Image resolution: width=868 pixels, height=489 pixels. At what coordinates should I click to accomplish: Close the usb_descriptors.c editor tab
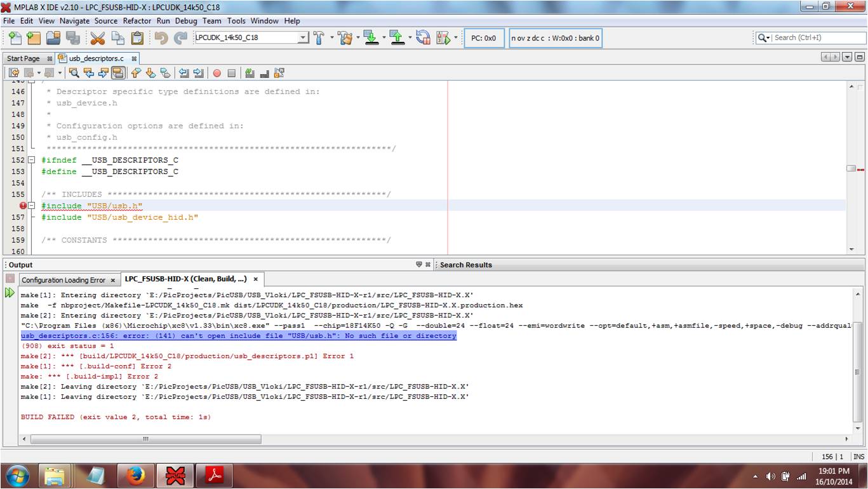click(x=134, y=58)
